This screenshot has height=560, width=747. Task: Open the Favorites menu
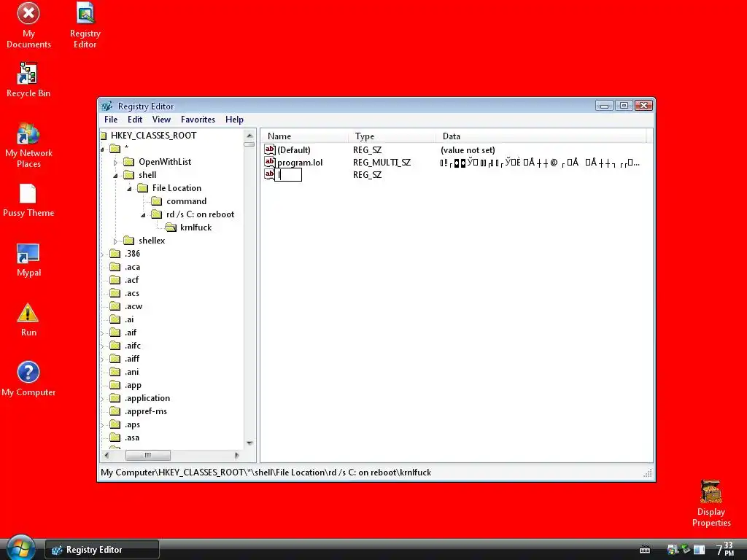pos(198,120)
